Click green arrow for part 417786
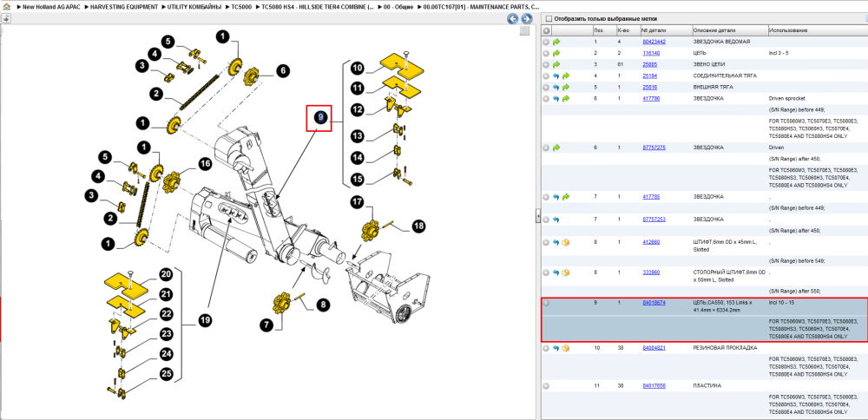The height and width of the screenshot is (420, 868). coord(566,99)
